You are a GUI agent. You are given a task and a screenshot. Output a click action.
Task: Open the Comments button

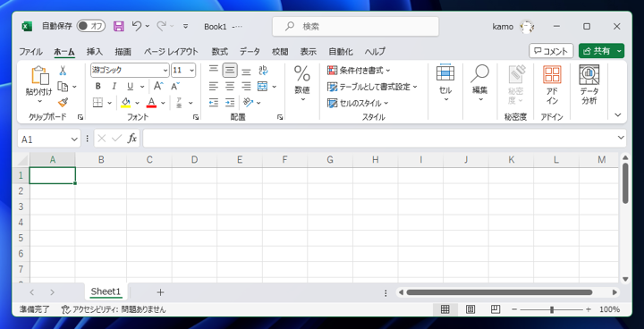point(551,51)
